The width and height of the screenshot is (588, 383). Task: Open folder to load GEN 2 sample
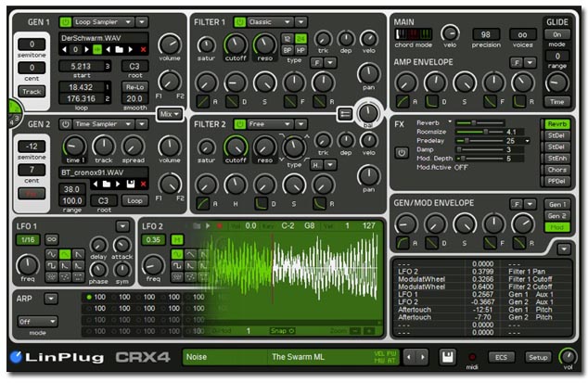[107, 185]
